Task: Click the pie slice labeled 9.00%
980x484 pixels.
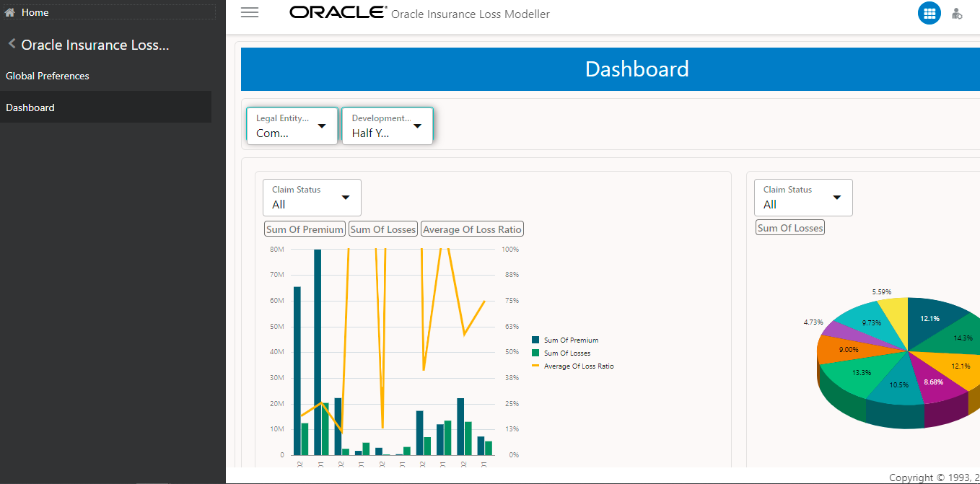Action: 849,350
